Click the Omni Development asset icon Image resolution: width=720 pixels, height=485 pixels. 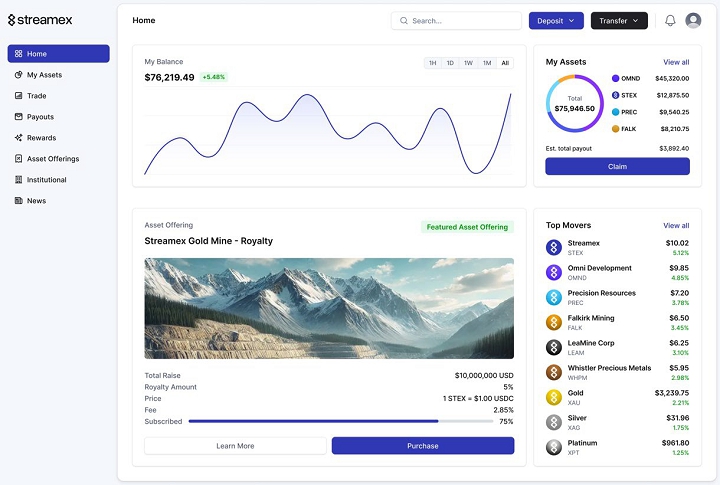point(553,272)
